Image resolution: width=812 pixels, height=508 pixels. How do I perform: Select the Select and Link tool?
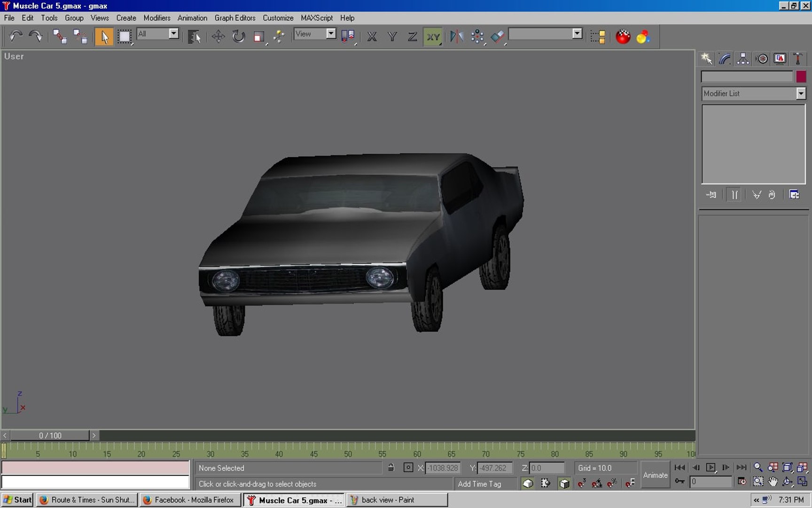[60, 36]
